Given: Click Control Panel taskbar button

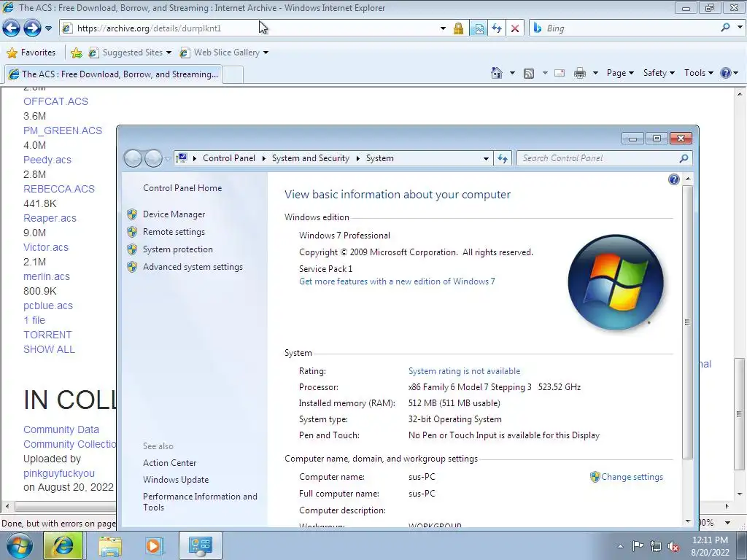Looking at the screenshot, I should click(200, 545).
